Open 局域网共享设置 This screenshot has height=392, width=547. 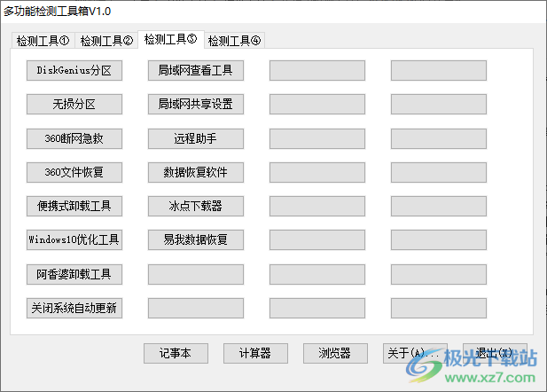(196, 104)
